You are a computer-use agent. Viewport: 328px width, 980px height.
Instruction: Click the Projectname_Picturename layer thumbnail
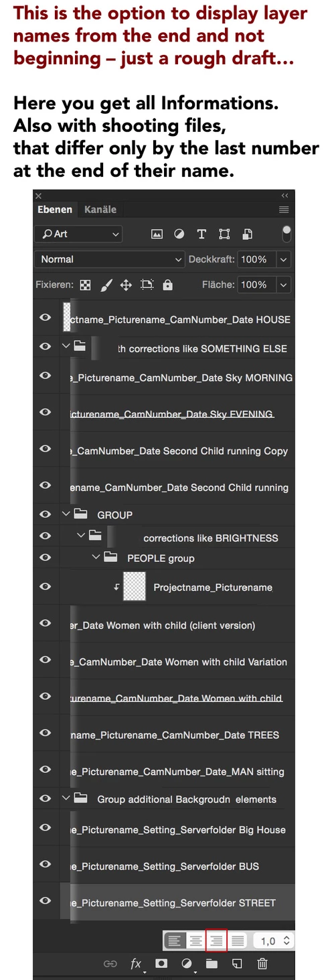[135, 587]
